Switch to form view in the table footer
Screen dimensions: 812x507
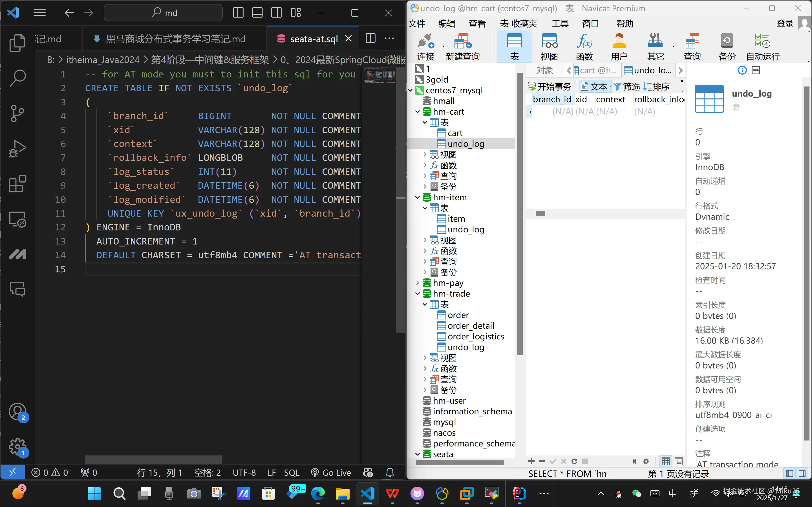pyautogui.click(x=678, y=461)
